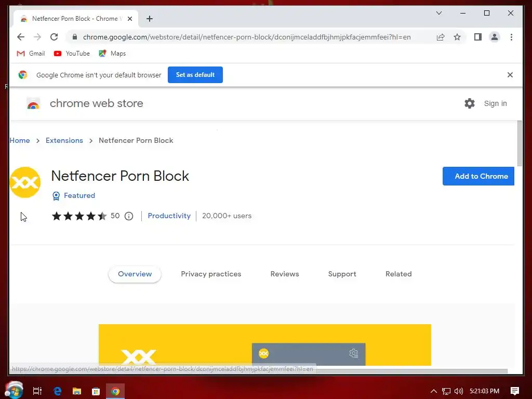
Task: Open the Related tab
Action: [x=398, y=274]
